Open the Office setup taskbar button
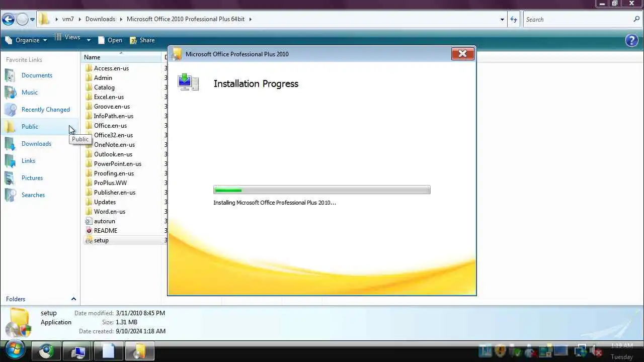The image size is (644, 362). click(139, 351)
